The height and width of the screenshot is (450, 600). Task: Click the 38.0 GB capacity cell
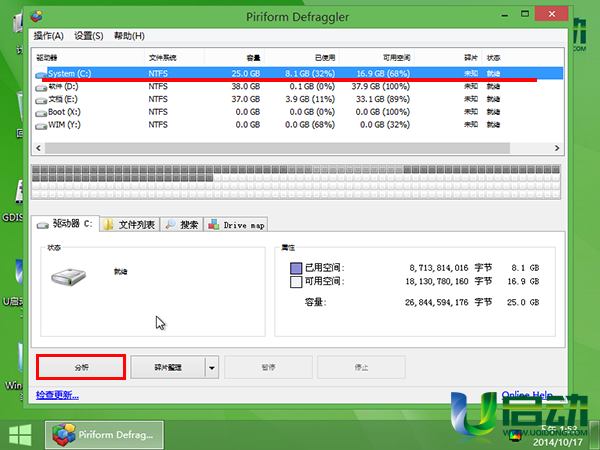(246, 86)
